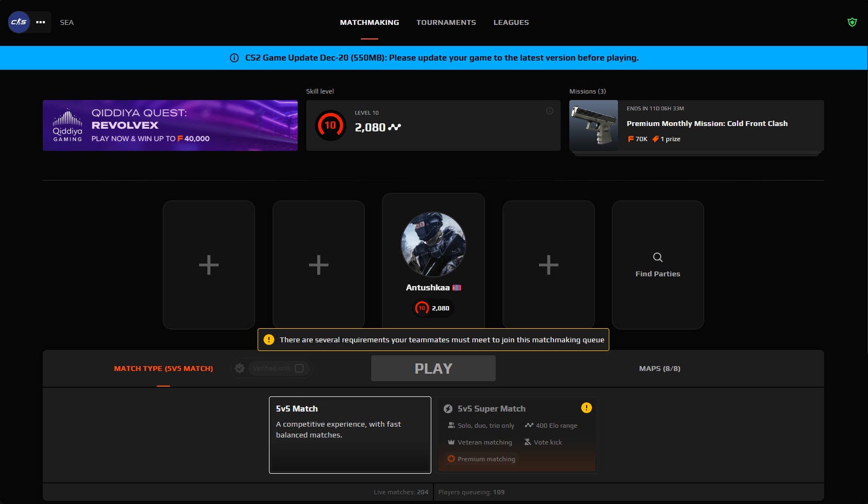Screen dimensions: 868x504
Task: Select the Match Type (5v5 Match) tab
Action: click(x=163, y=369)
